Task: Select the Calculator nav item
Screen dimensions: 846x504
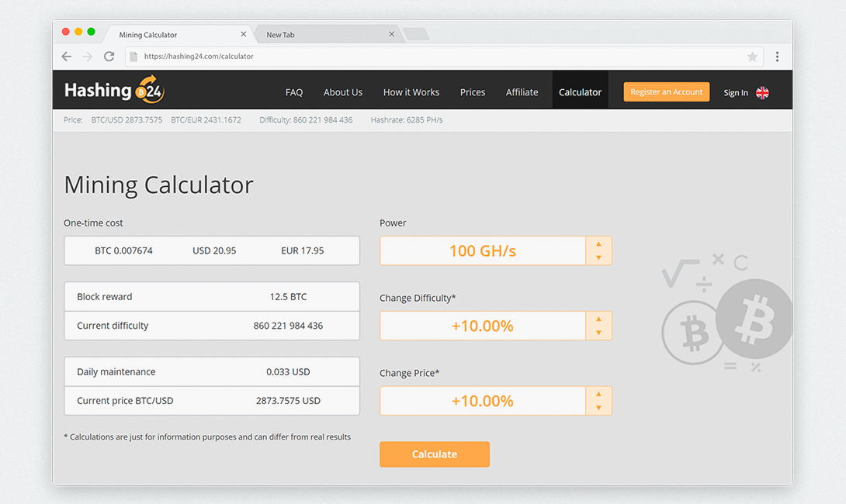Action: tap(580, 89)
